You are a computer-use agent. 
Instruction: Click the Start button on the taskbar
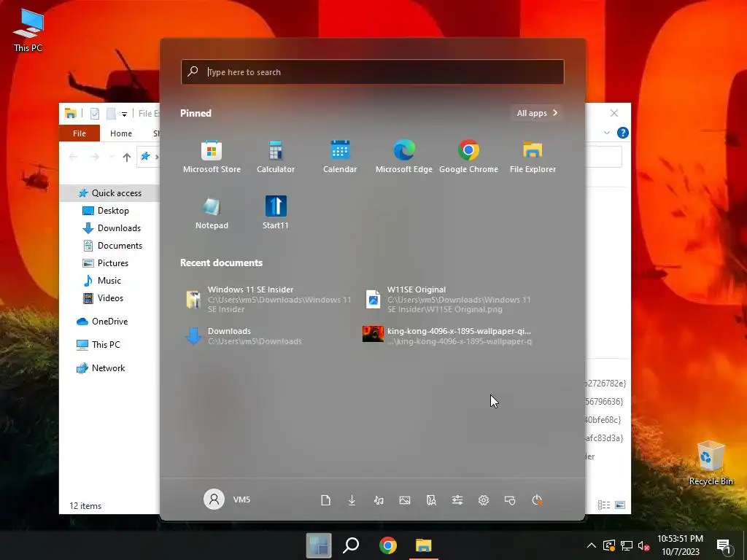(319, 545)
